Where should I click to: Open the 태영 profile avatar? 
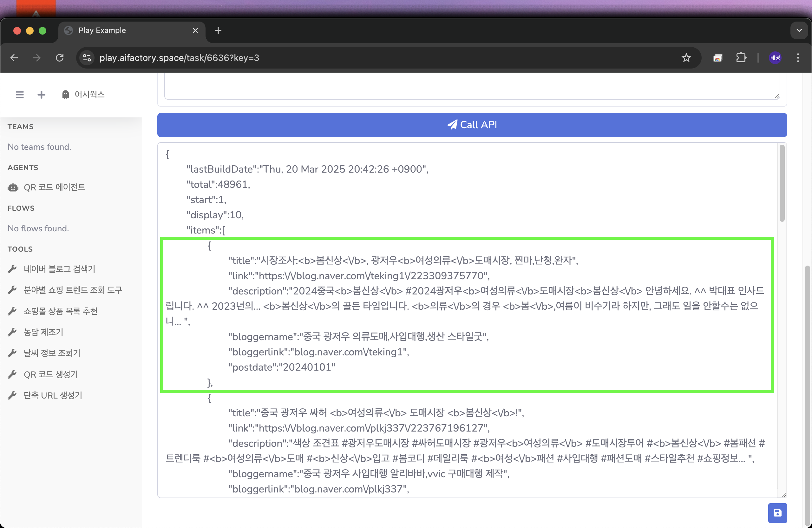pos(775,58)
